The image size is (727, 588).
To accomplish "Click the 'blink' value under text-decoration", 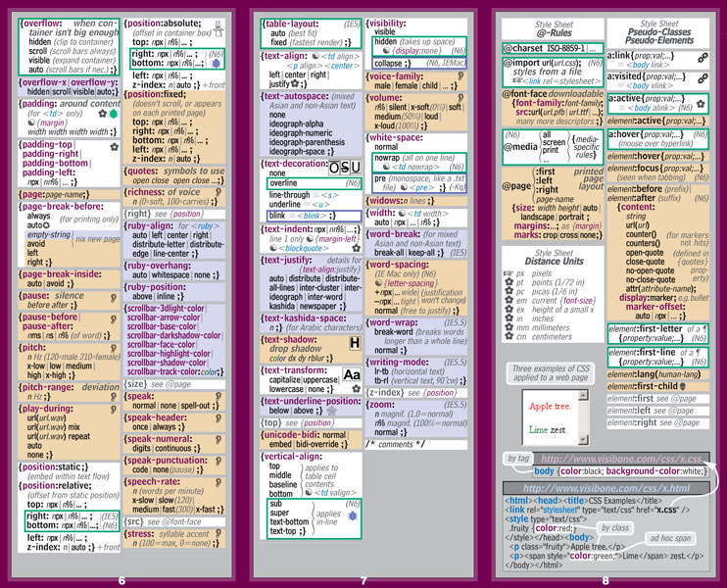I will pos(277,216).
